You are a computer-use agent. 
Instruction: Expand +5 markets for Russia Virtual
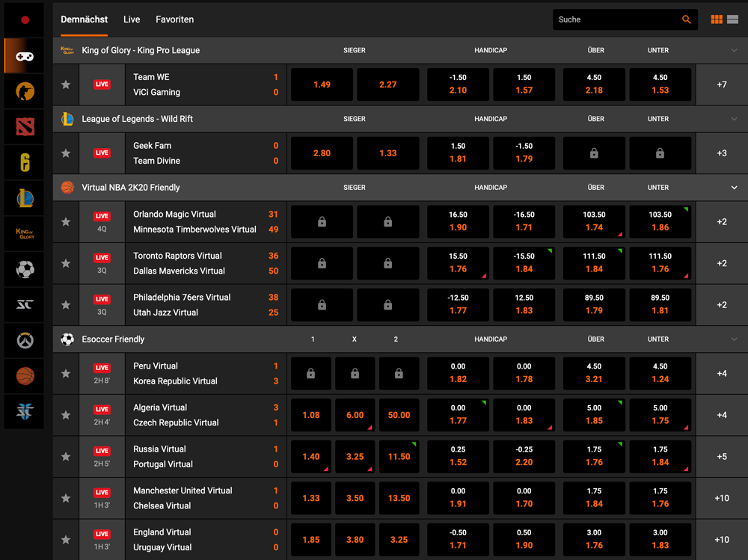coord(722,457)
